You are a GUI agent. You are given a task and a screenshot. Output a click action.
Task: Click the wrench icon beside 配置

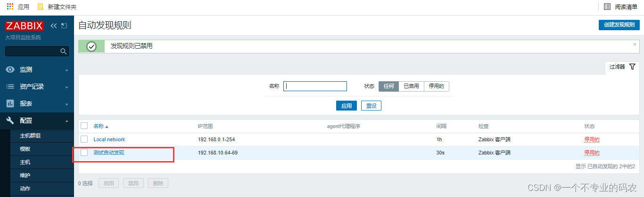[x=10, y=120]
